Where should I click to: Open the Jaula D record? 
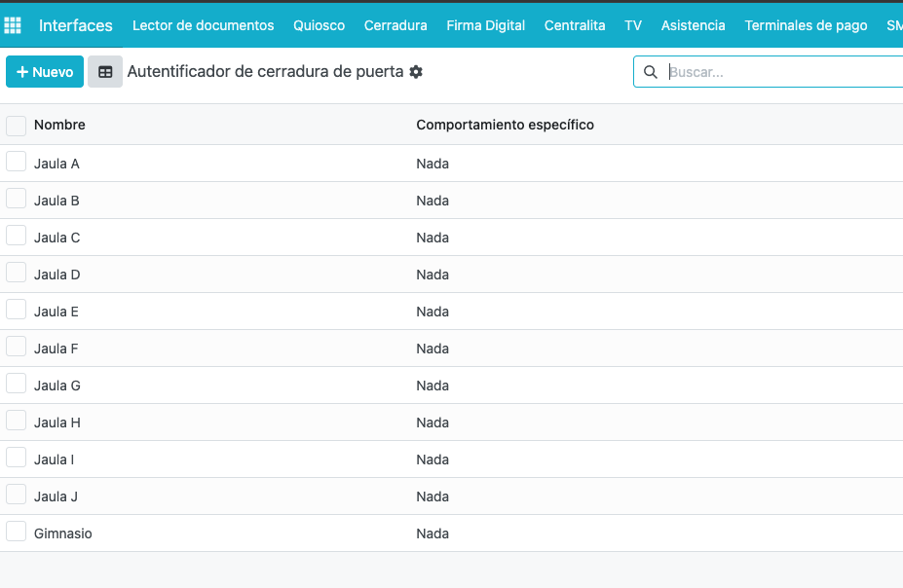point(57,275)
